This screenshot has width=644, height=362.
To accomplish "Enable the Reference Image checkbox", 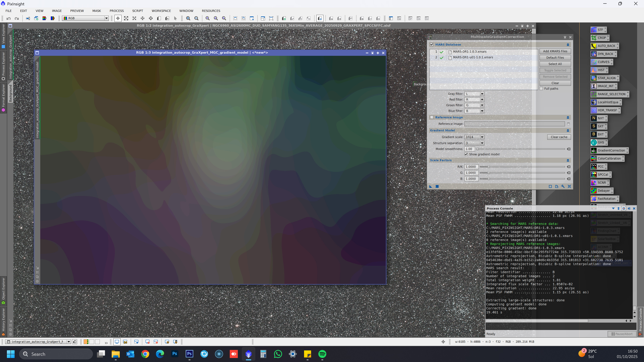I will (x=432, y=117).
